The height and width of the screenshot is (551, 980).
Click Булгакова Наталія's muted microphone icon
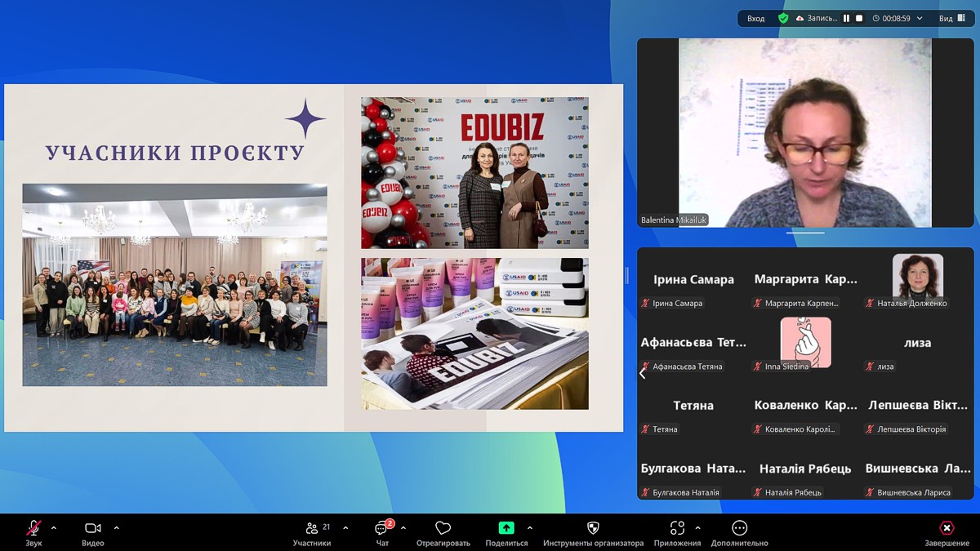tap(645, 493)
